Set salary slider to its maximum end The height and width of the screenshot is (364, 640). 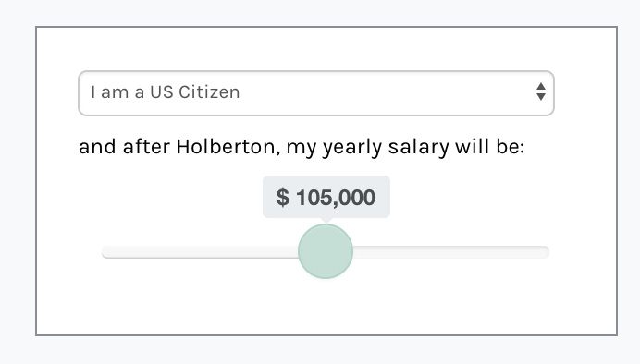click(547, 252)
